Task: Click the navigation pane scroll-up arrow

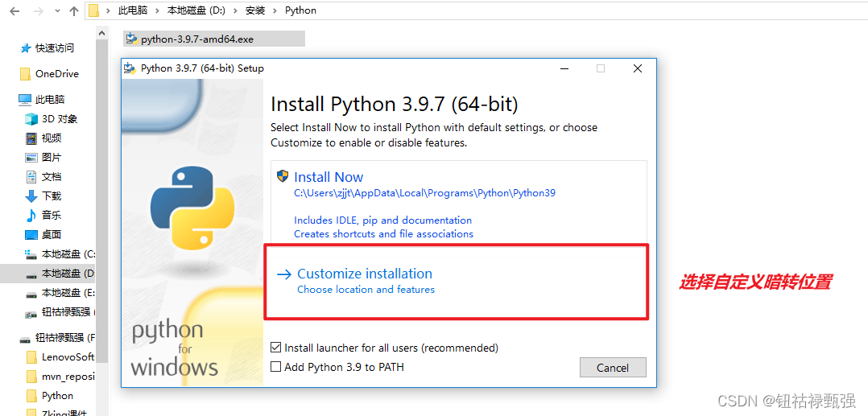Action: click(x=101, y=34)
